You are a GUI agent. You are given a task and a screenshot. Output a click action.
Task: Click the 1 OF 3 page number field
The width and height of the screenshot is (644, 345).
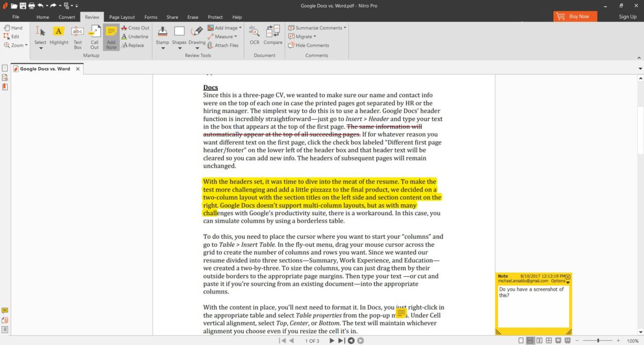tap(312, 341)
